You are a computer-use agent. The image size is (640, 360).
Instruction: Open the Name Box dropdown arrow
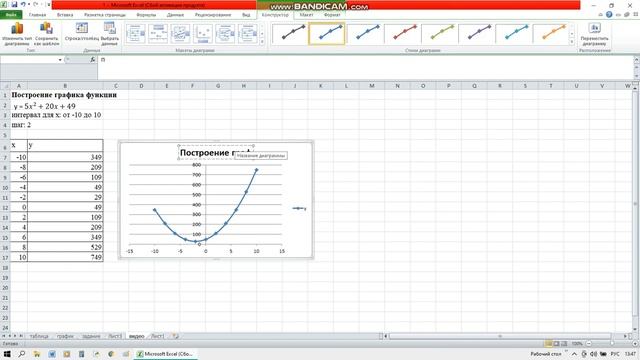click(60, 60)
